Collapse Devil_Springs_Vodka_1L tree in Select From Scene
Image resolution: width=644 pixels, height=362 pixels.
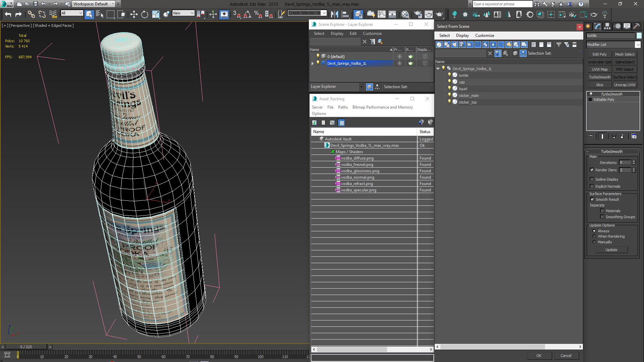coord(438,69)
